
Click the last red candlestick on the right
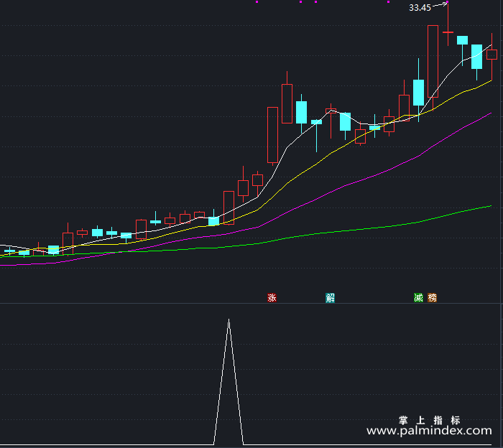click(x=492, y=55)
